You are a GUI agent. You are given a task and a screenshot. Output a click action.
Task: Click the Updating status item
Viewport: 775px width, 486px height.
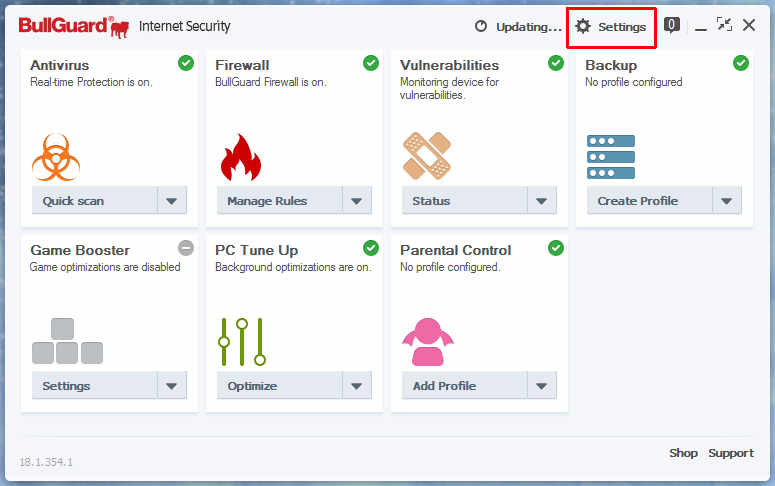[518, 27]
